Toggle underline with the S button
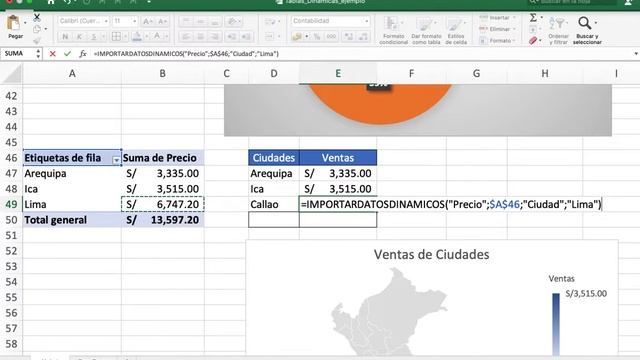Viewport: 640px width, 360px height. pos(93,37)
